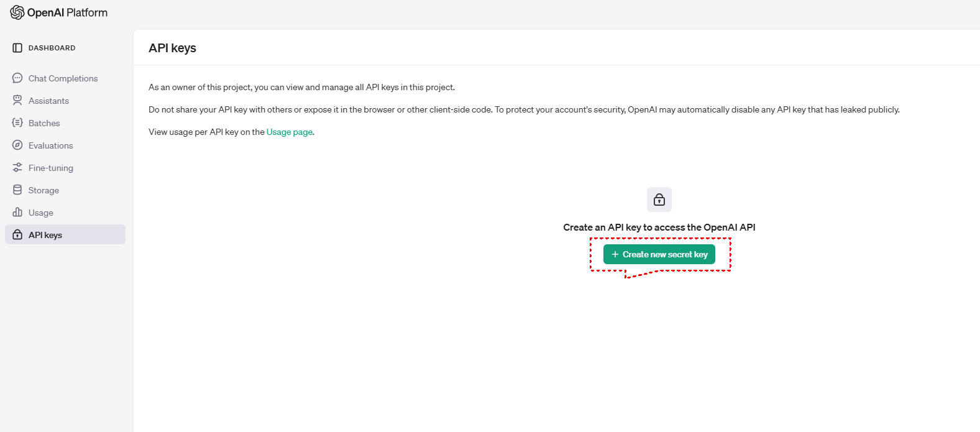
Task: Click the Fine-tuning sliders icon
Action: 17,168
